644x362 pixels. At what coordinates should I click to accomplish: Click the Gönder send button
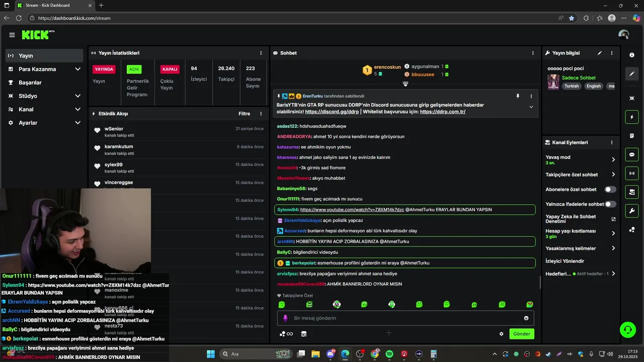point(522,334)
